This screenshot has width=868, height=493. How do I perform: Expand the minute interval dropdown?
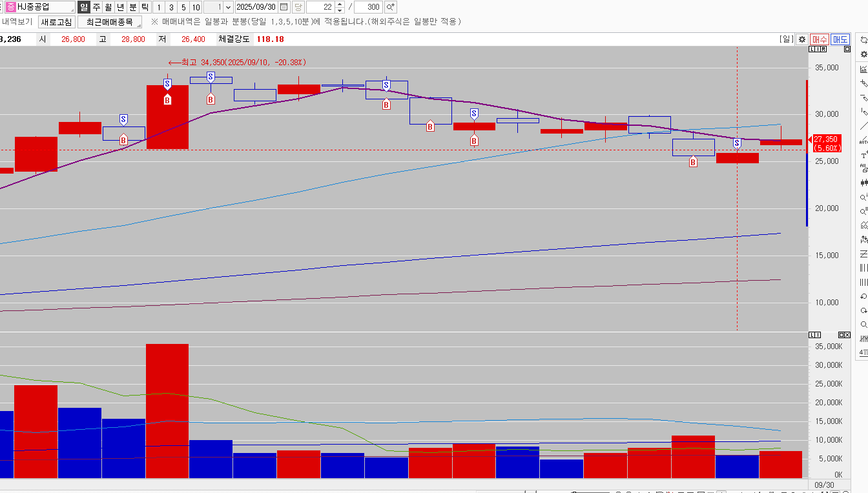[x=228, y=7]
